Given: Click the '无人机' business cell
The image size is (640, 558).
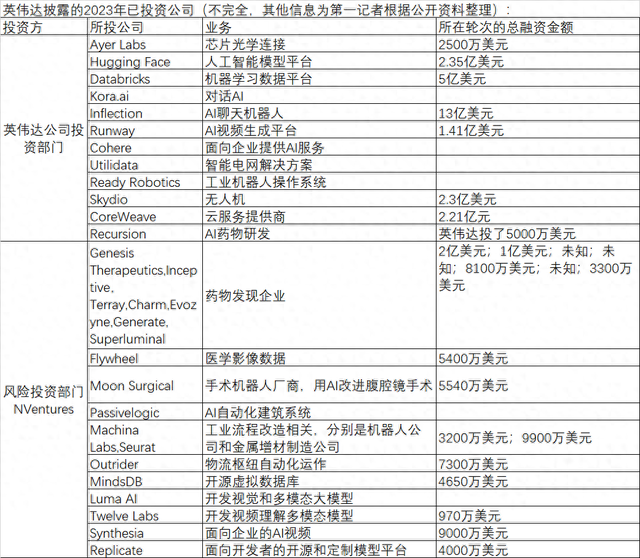Looking at the screenshot, I should click(x=319, y=199).
